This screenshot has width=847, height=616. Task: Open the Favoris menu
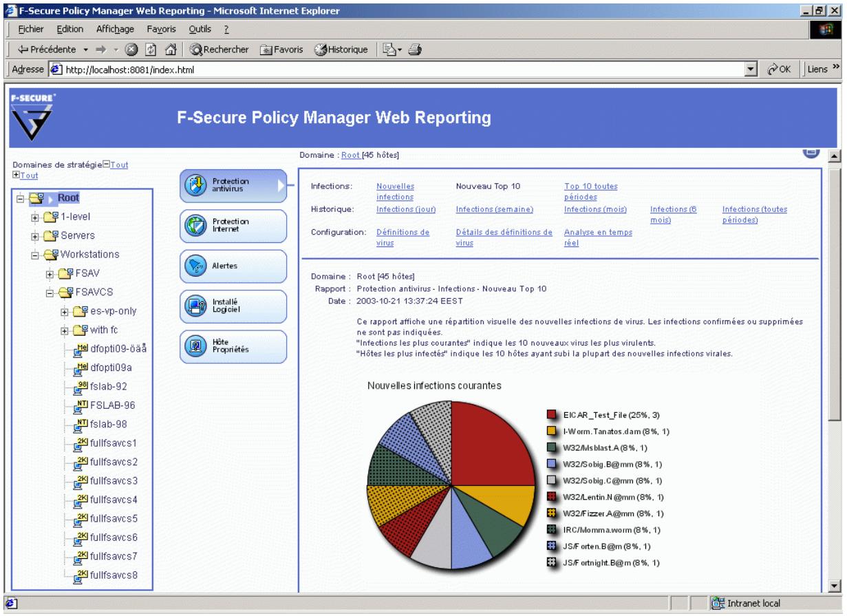(x=160, y=30)
